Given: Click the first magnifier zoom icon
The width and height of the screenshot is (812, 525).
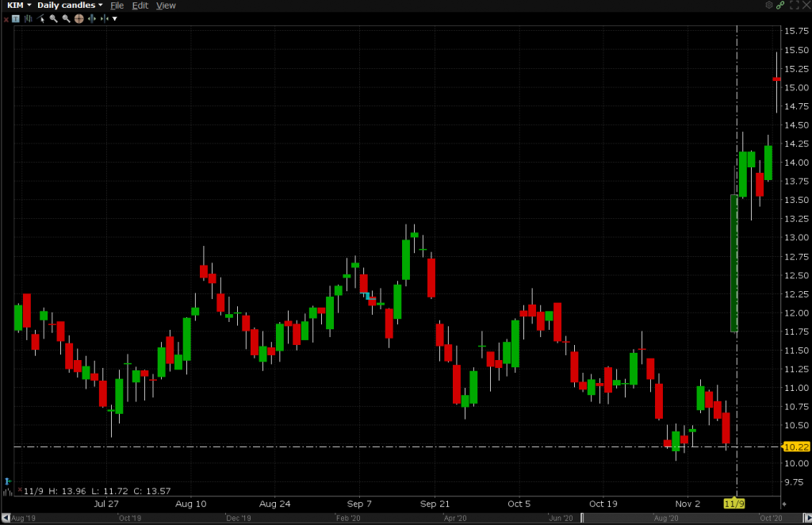Looking at the screenshot, I should [x=54, y=18].
